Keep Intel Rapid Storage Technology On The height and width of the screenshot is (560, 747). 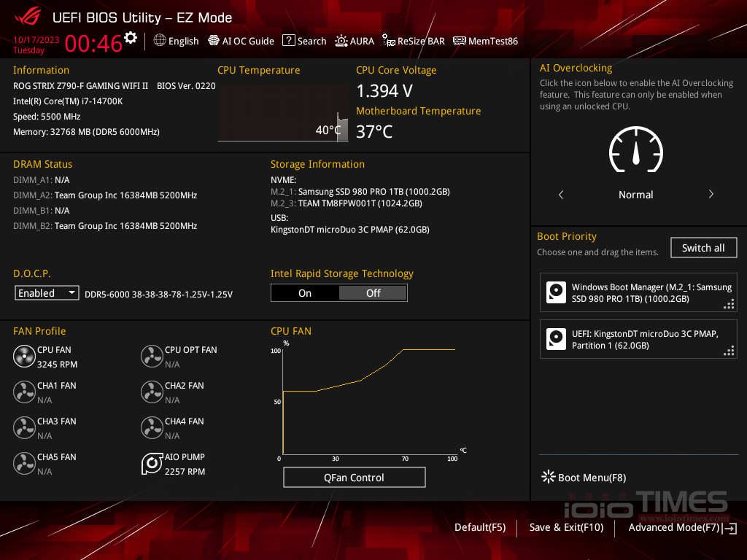305,292
